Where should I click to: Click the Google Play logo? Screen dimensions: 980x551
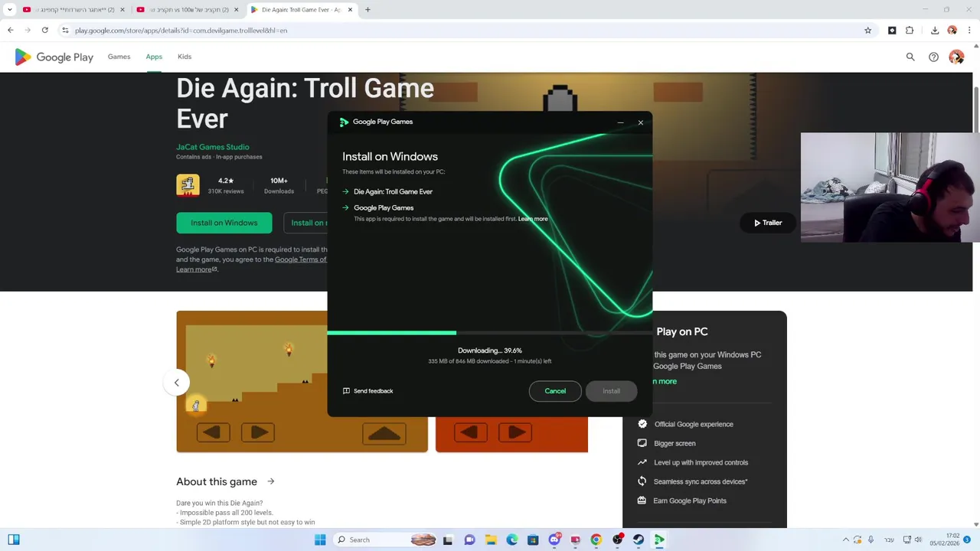[54, 57]
